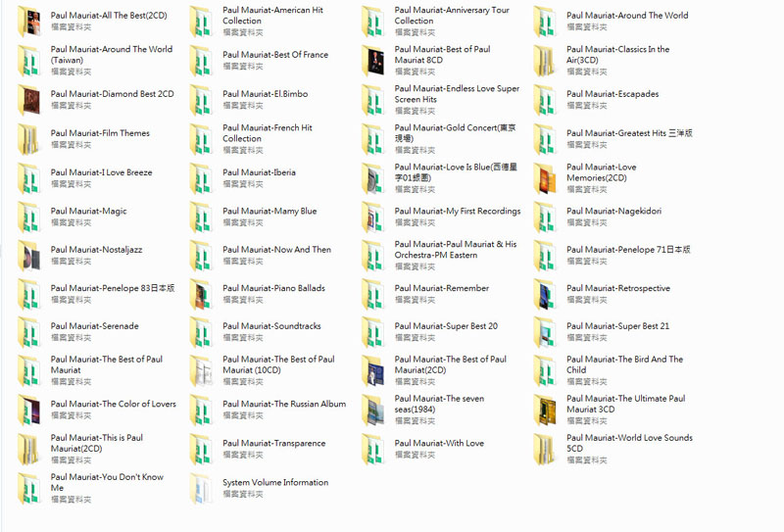This screenshot has height=532, width=784.
Task: Click the Paul Mauriat-You Don't Know Me label
Action: click(x=107, y=482)
